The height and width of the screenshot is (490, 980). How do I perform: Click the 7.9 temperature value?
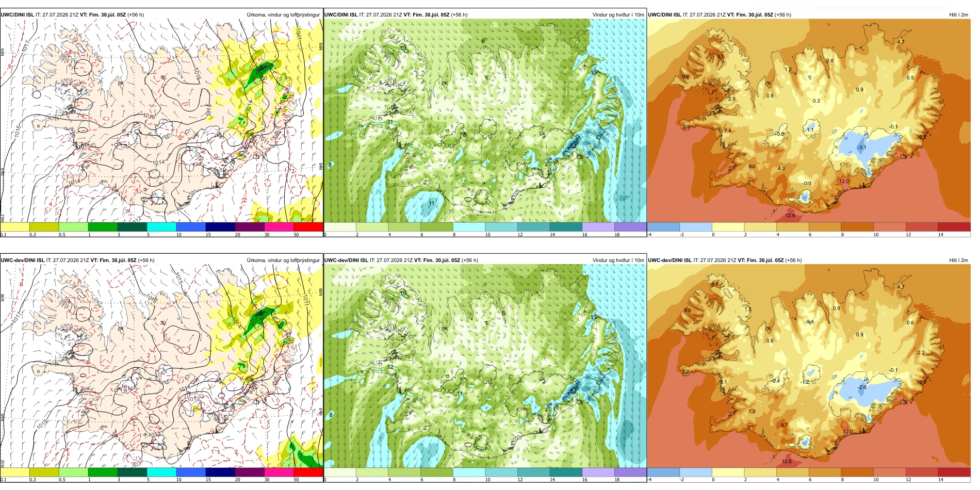point(752,412)
